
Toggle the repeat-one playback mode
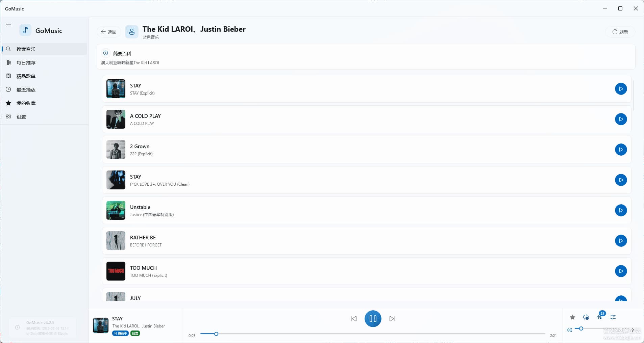pyautogui.click(x=586, y=317)
